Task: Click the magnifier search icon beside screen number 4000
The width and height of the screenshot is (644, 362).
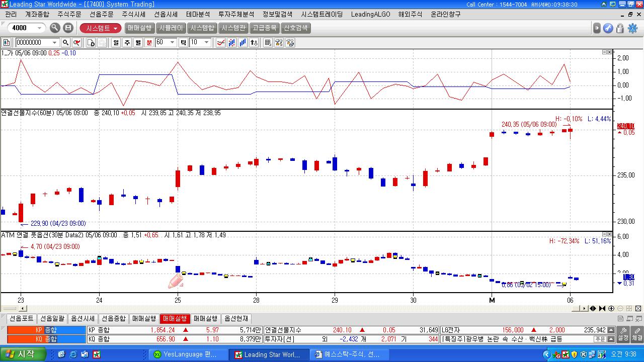Action: pyautogui.click(x=55, y=28)
